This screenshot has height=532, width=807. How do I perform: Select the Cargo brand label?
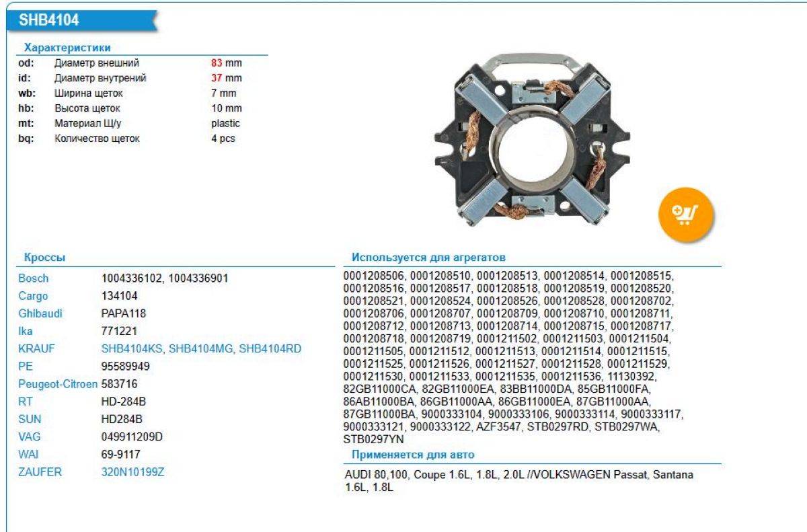pos(33,296)
